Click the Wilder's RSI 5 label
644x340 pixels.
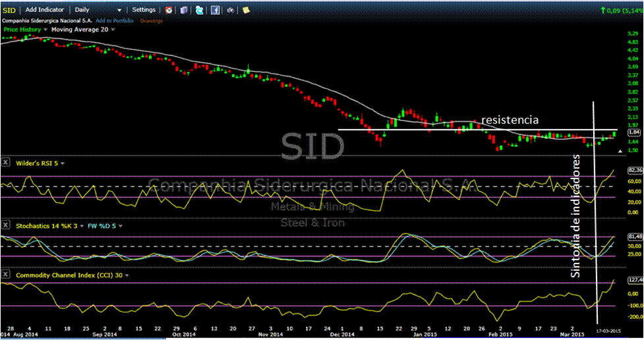click(x=37, y=163)
